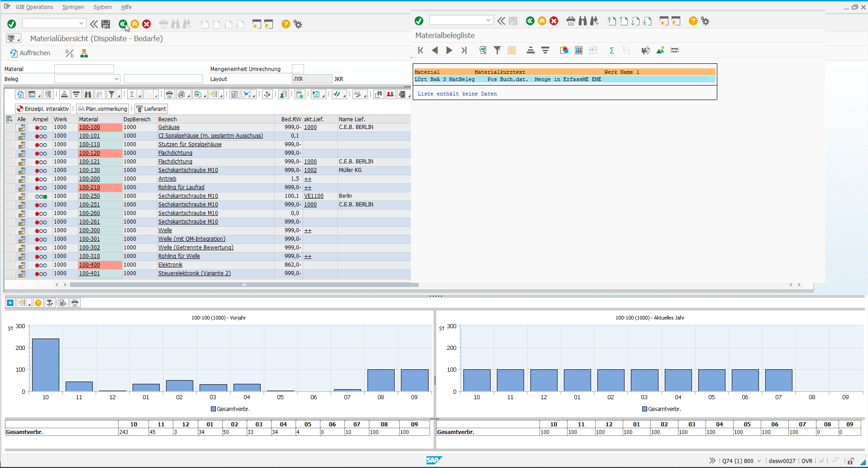
Task: Open the Springen menu
Action: tap(73, 7)
